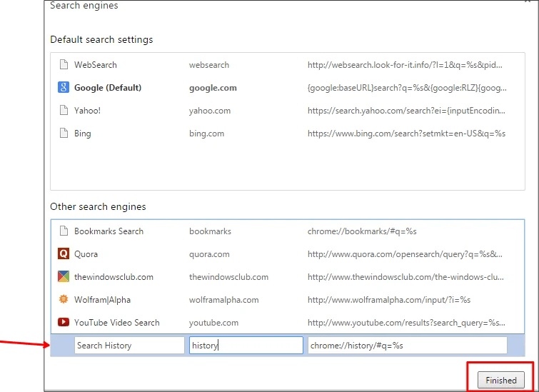Click the wolframalpha.com keyword
The image size is (539, 392).
[x=223, y=300]
